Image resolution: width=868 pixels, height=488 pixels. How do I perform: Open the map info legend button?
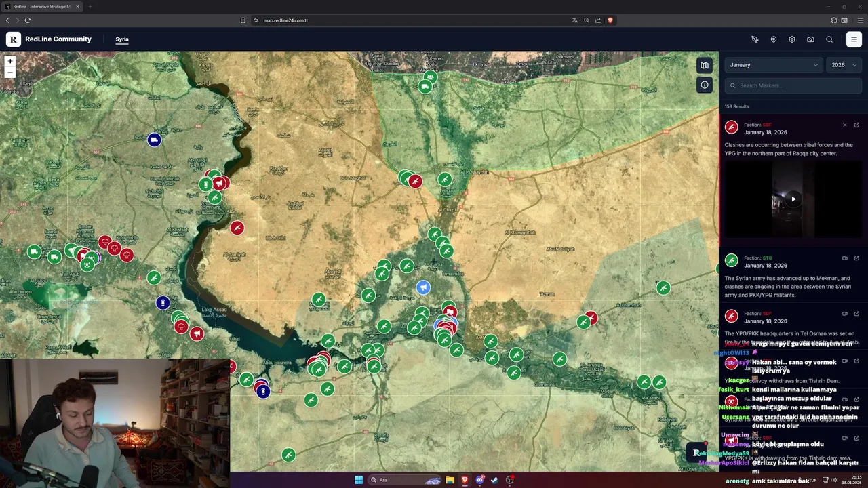coord(705,85)
